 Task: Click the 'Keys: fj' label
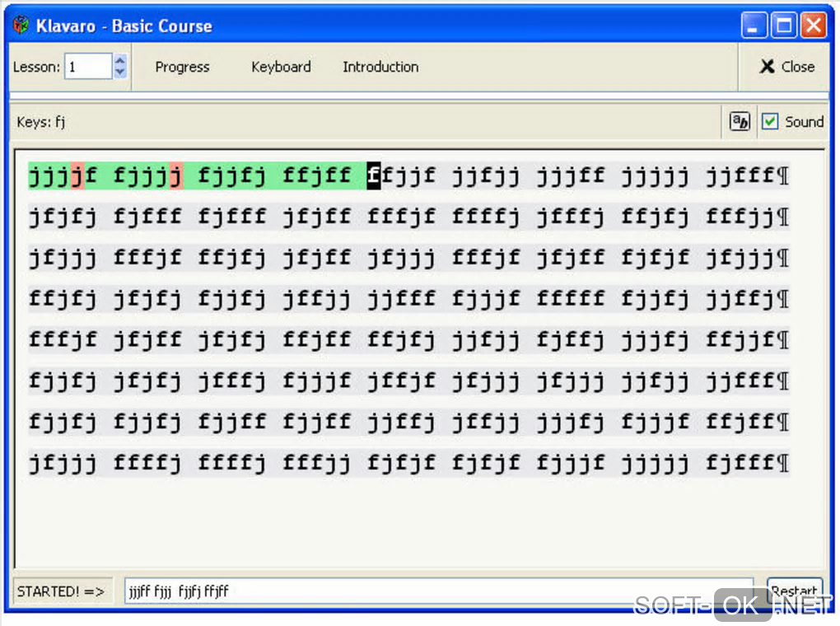coord(40,122)
